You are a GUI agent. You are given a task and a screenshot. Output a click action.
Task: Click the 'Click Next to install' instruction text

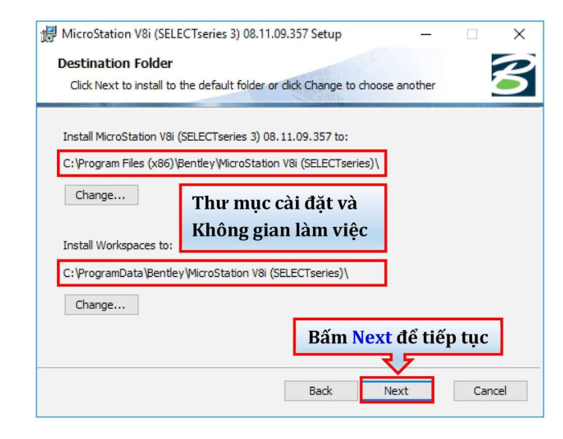point(252,85)
